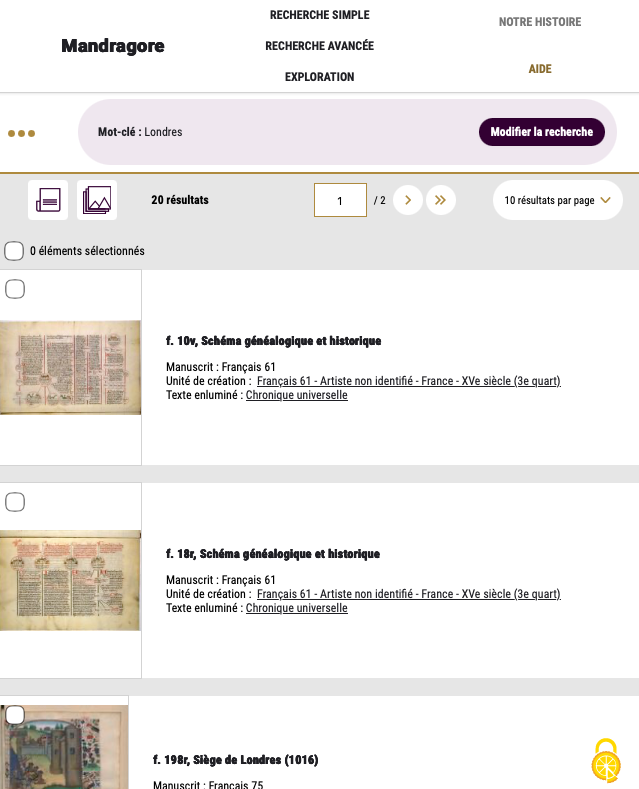Image resolution: width=639 pixels, height=789 pixels.
Task: Open the f. 18r manuscript thumbnail
Action: pos(70,580)
